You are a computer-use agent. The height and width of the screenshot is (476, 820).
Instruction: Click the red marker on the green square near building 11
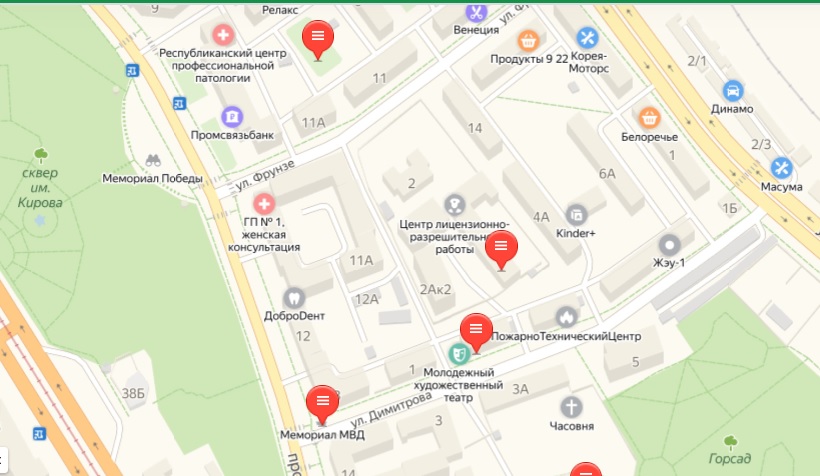(318, 38)
